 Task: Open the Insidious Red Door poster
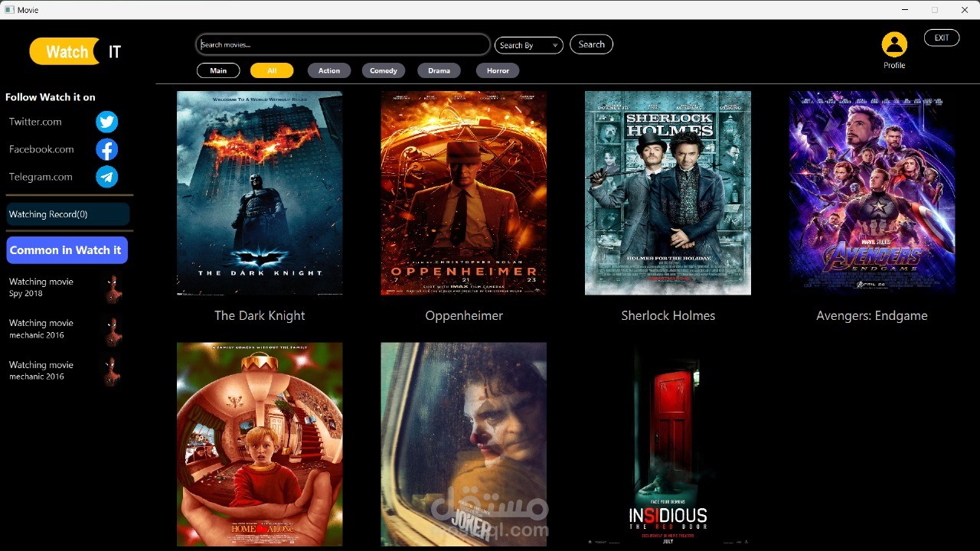(x=668, y=444)
